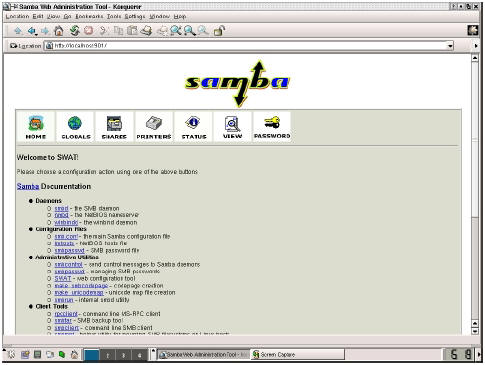Open the View config icon
Screen dimensions: 485x365
coord(232,127)
